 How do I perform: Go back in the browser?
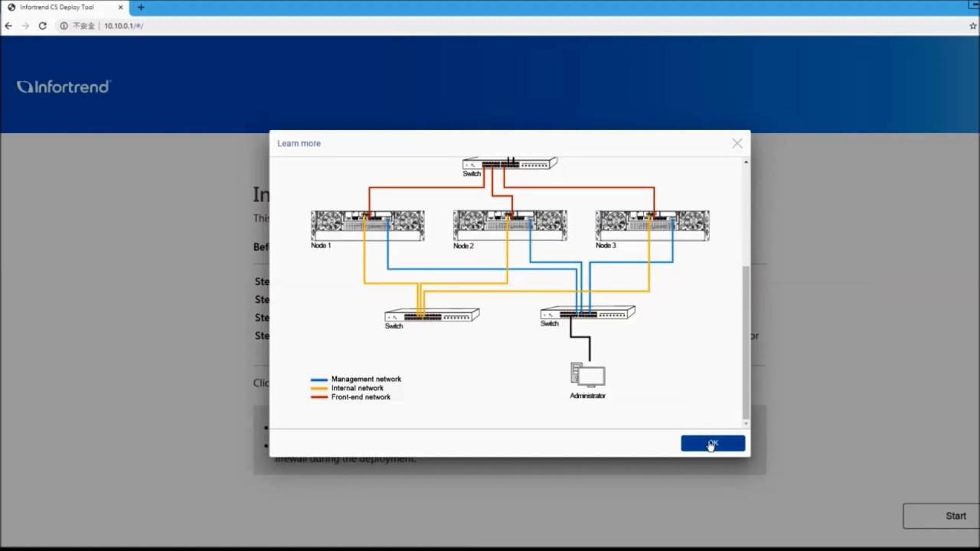pyautogui.click(x=8, y=25)
